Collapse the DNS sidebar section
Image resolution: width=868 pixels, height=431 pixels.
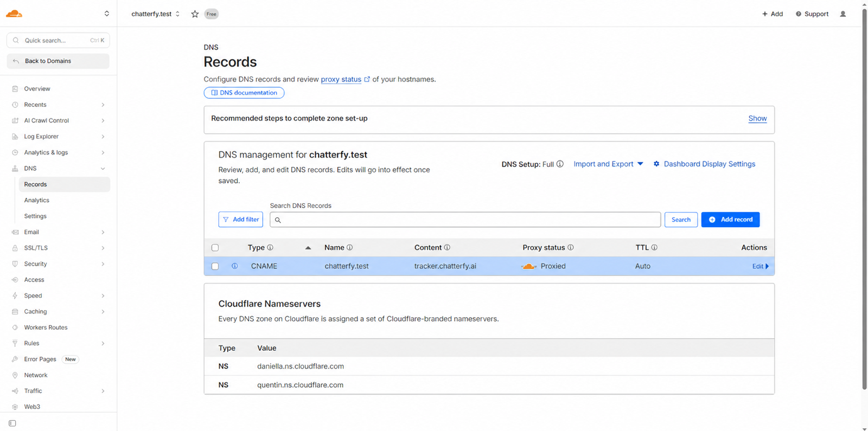pos(103,169)
